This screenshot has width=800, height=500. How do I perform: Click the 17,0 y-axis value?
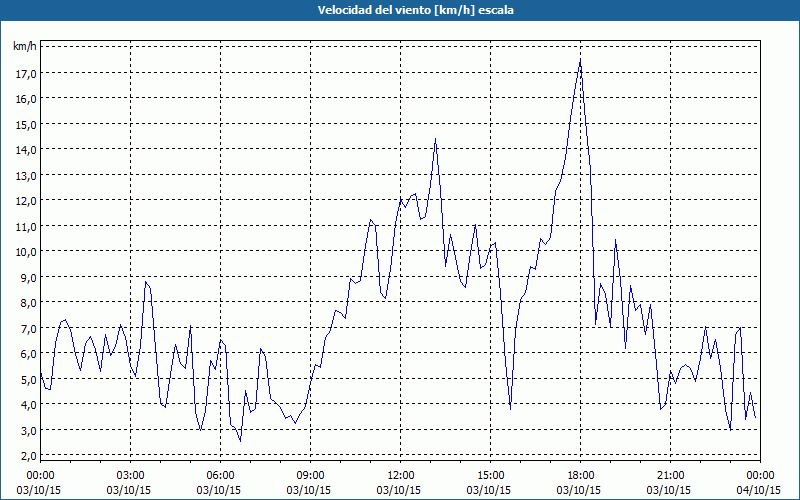coord(26,73)
